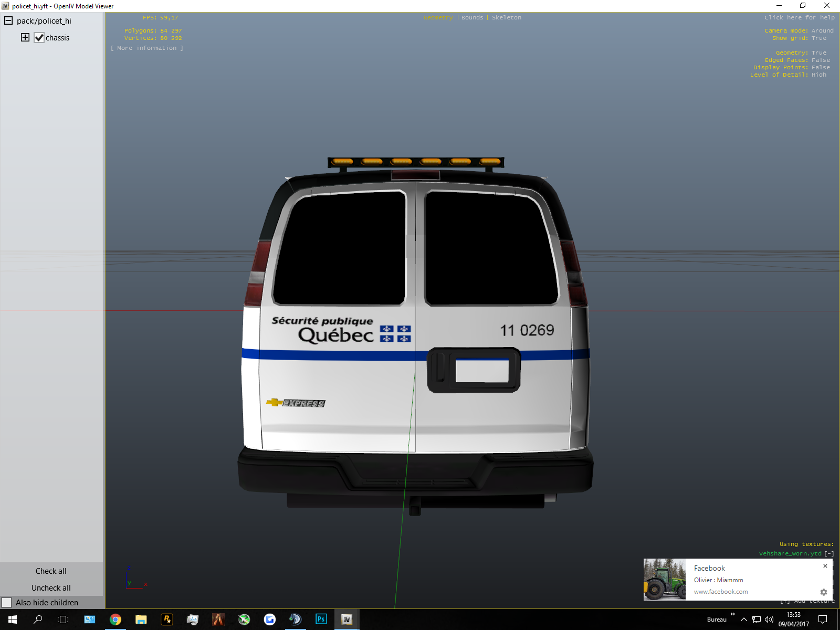Collapse the pack:/policet_hi root node
Screen dimensions: 840x630
pyautogui.click(x=8, y=21)
